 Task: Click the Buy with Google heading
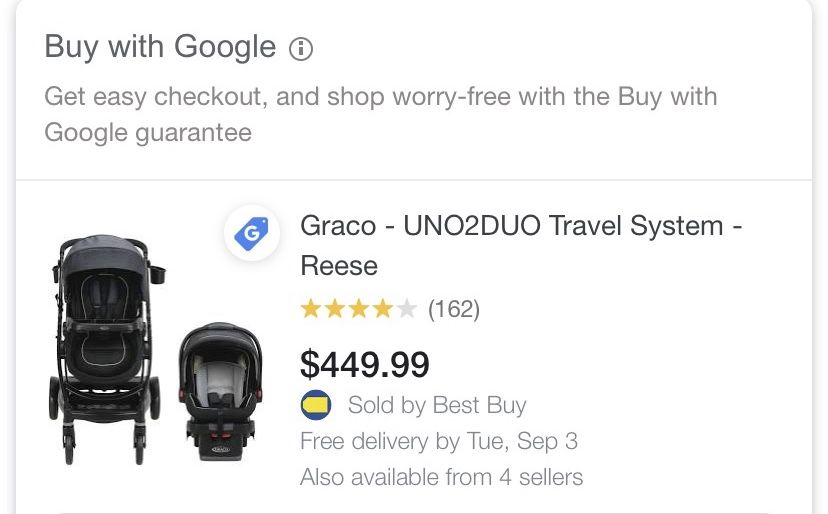point(160,47)
